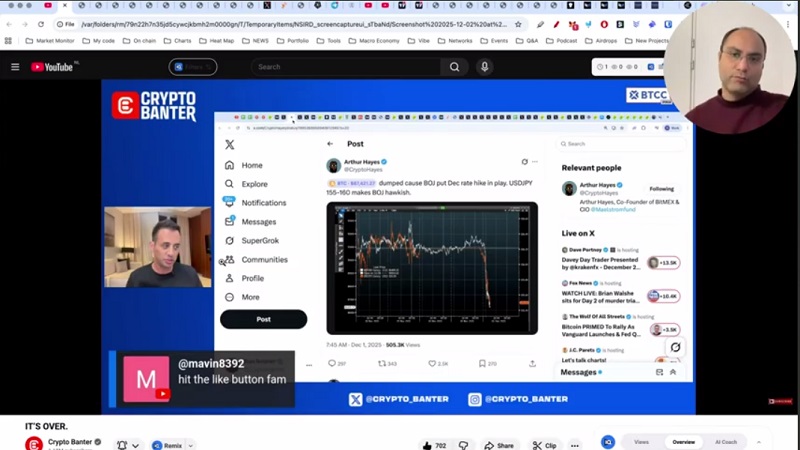800x450 pixels.
Task: Click the YouTube logo
Action: 52,67
